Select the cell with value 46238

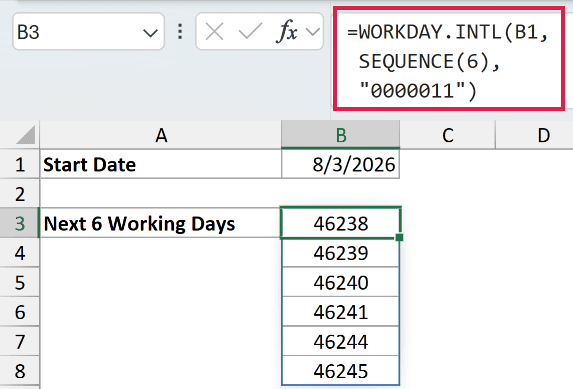click(x=341, y=223)
